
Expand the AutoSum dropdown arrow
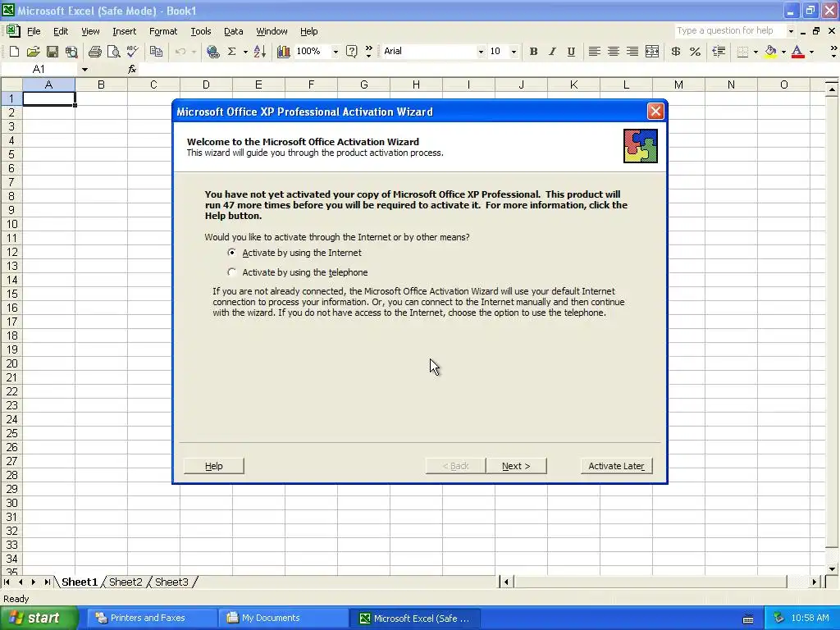[x=245, y=52]
